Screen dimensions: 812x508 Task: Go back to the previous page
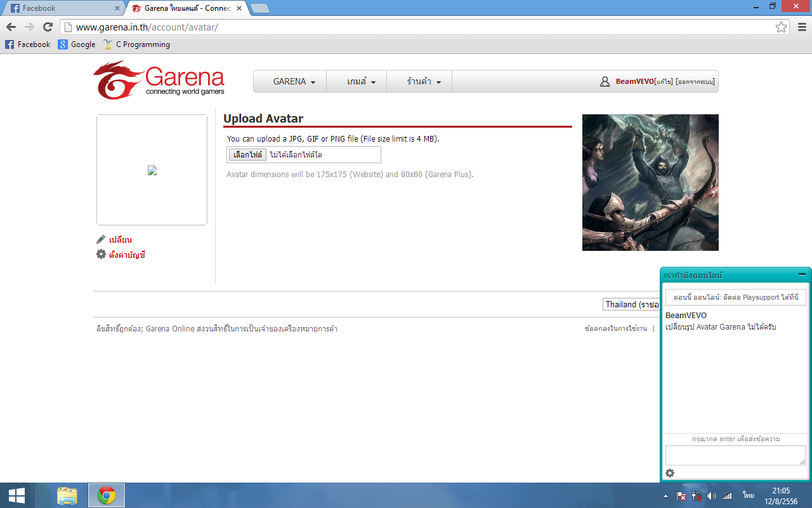pos(11,27)
